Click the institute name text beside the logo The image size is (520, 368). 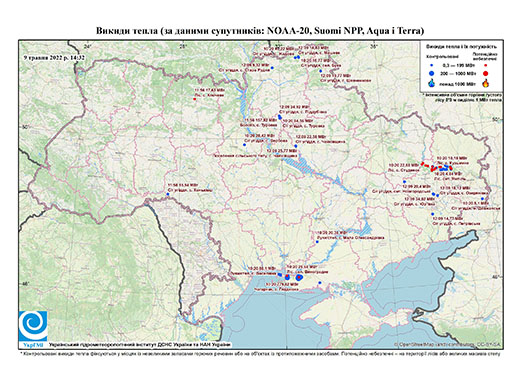point(139,345)
